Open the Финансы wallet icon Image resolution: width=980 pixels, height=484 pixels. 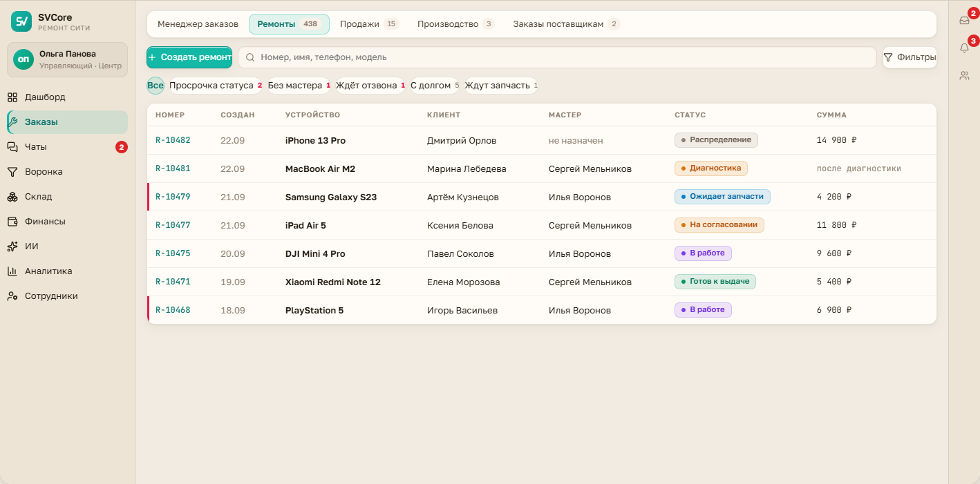12,222
